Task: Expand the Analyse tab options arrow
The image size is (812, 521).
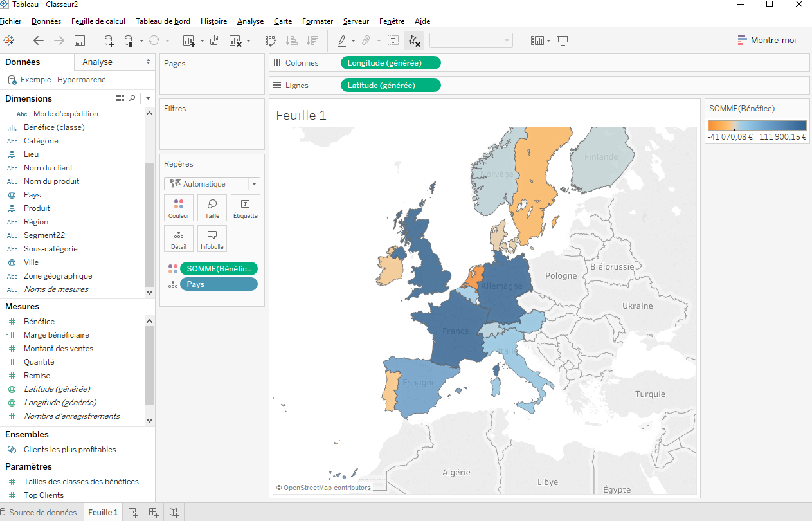Action: coord(149,62)
